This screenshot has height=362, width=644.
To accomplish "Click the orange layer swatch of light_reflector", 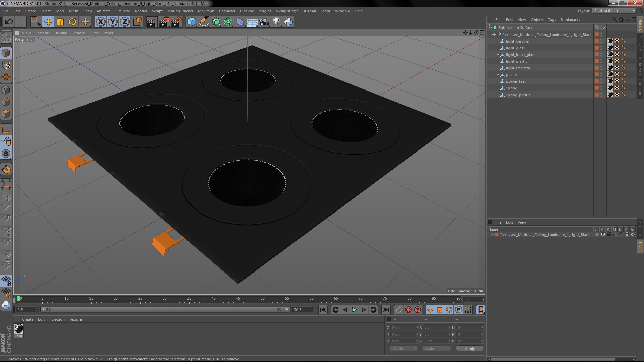I will point(596,68).
